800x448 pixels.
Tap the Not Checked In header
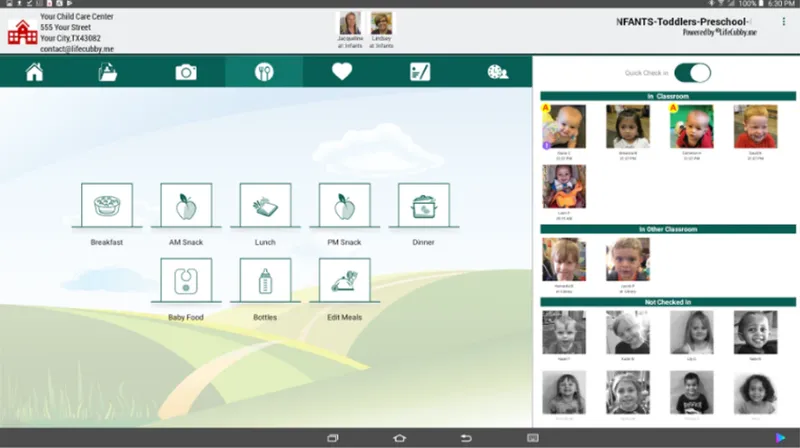coord(668,302)
